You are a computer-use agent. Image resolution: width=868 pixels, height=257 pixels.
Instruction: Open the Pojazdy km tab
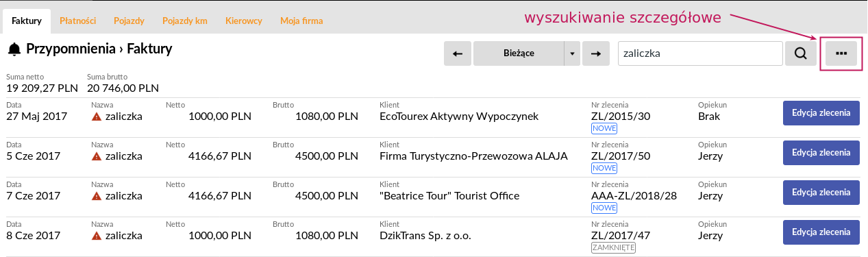click(x=185, y=21)
